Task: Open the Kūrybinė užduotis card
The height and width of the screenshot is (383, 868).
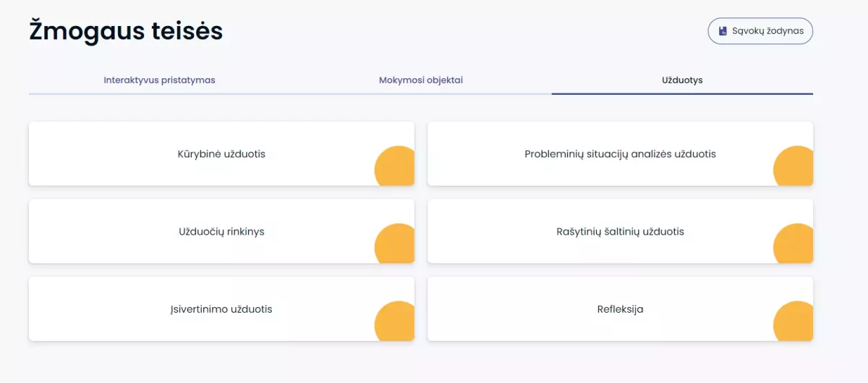Action: pyautogui.click(x=221, y=153)
